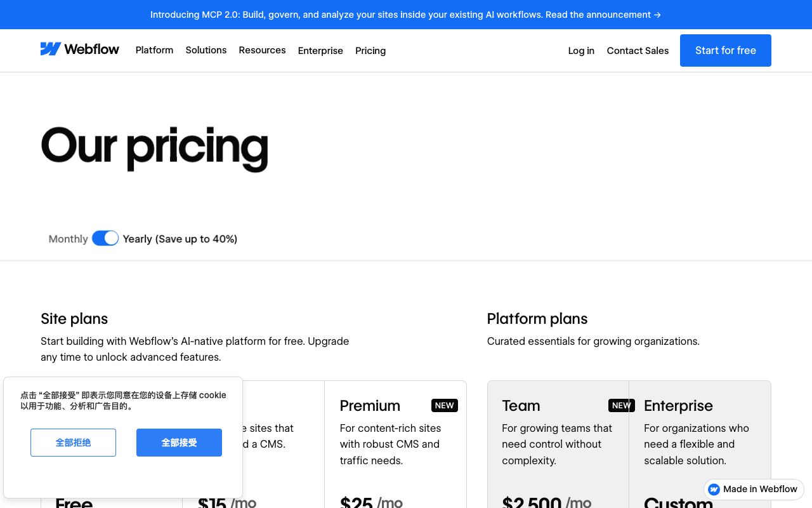
Task: Click the Curated essentials for growing organizations text
Action: pos(593,341)
